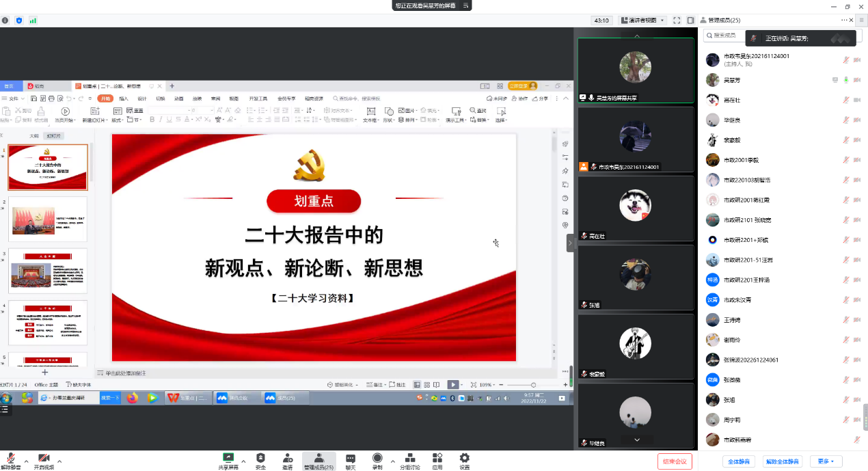The width and height of the screenshot is (868, 471).
Task: Open the 更多 dropdown in members panel
Action: pyautogui.click(x=826, y=461)
